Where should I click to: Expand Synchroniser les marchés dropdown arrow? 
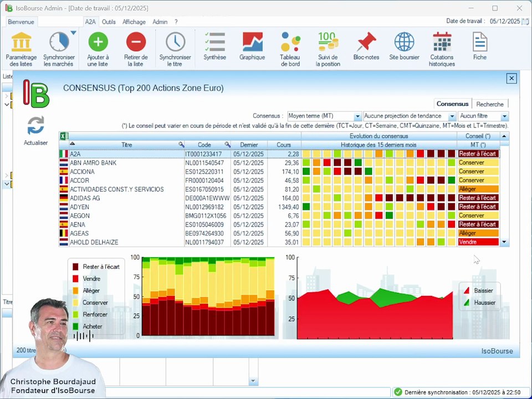(73, 33)
